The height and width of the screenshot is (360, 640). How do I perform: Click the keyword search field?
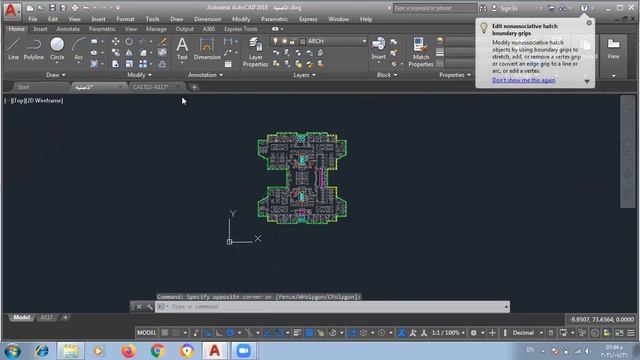[x=434, y=8]
